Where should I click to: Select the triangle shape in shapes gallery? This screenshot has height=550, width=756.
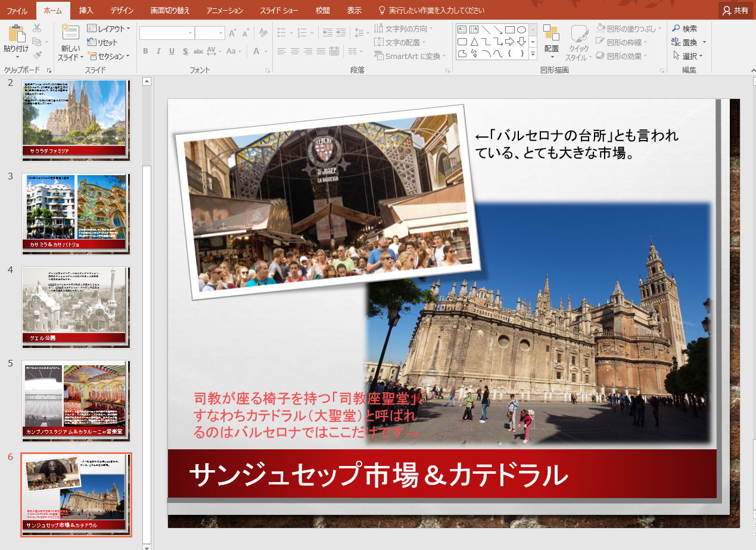pyautogui.click(x=474, y=42)
